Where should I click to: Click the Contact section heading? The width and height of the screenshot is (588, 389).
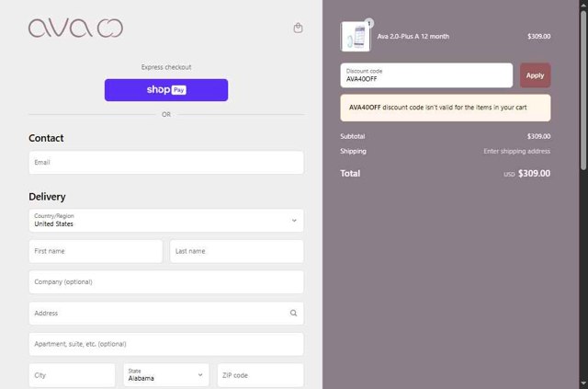[x=46, y=138]
